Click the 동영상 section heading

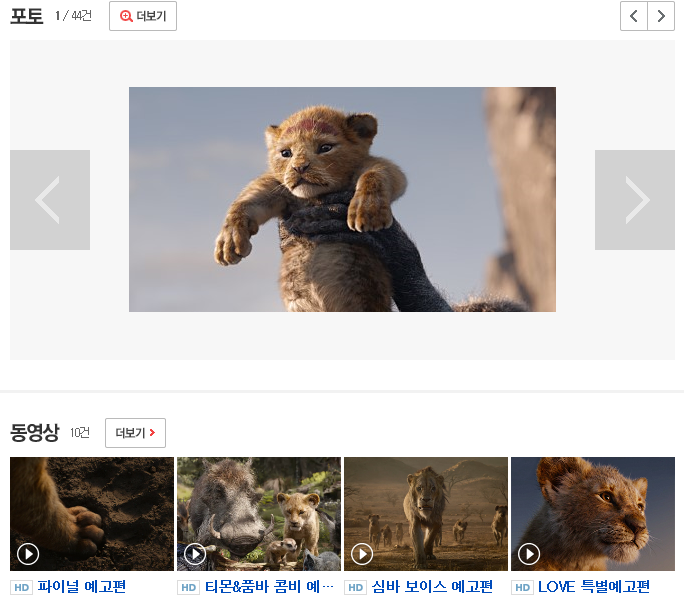(34, 432)
